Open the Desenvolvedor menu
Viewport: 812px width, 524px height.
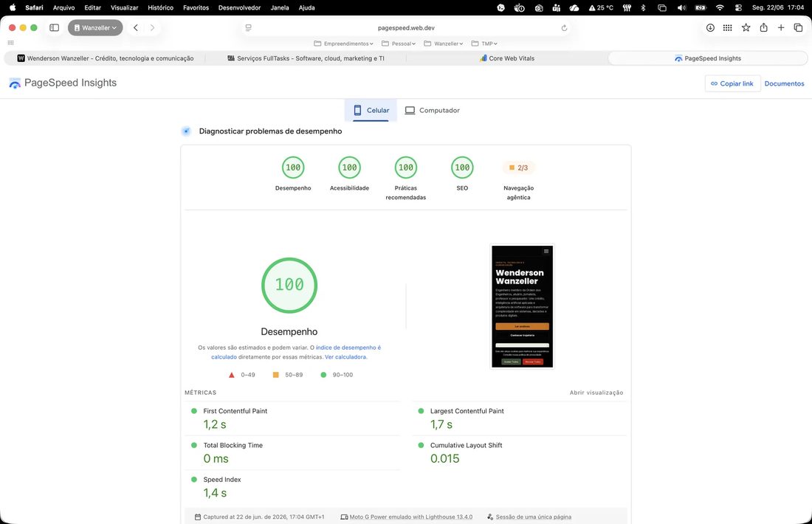coord(239,8)
